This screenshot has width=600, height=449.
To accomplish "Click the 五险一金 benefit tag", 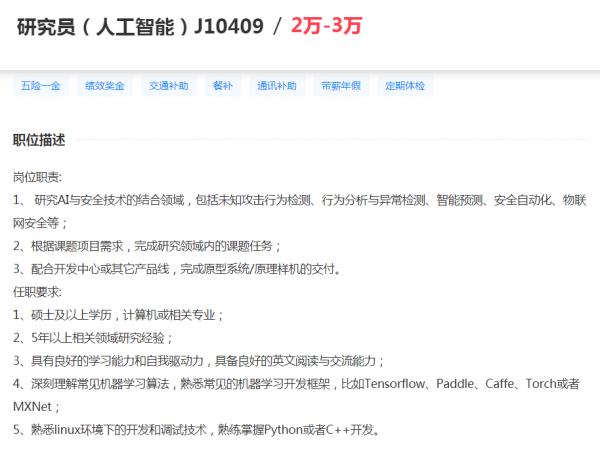I will [x=41, y=86].
